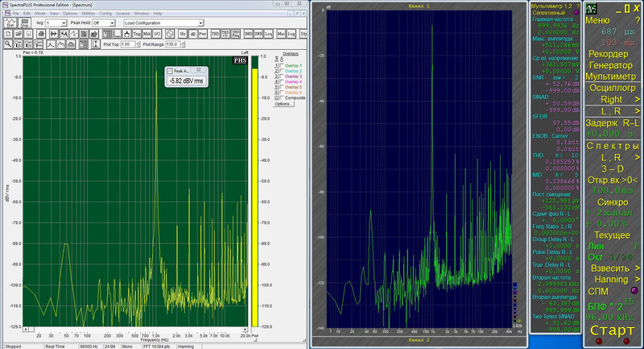Open the Генератор mode
Image resolution: width=644 pixels, height=349 pixels.
tap(611, 65)
